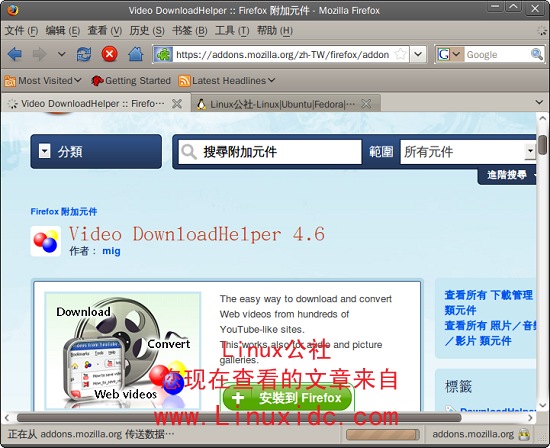
Task: Click the Getting Started bookmark icon
Action: click(97, 81)
